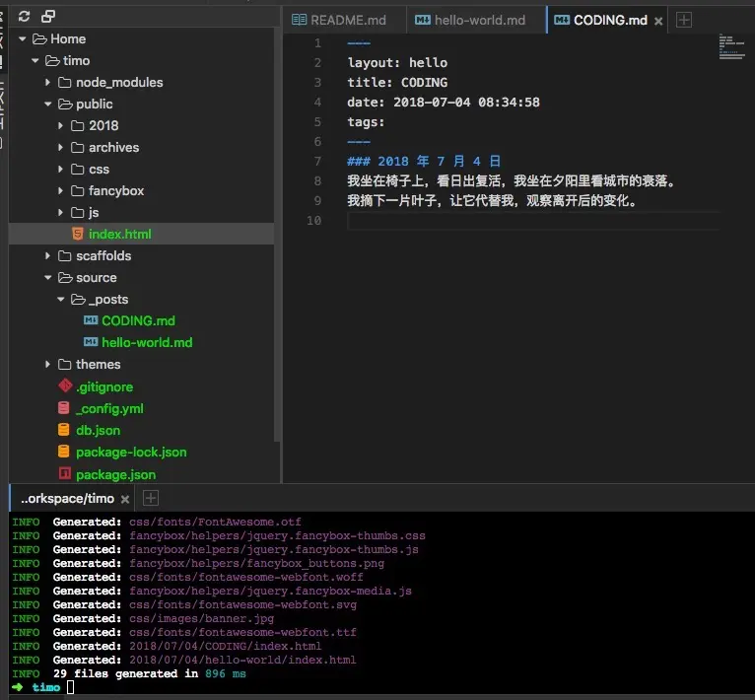The height and width of the screenshot is (700, 755).
Task: Click the icon beside db.json
Action: (x=63, y=430)
